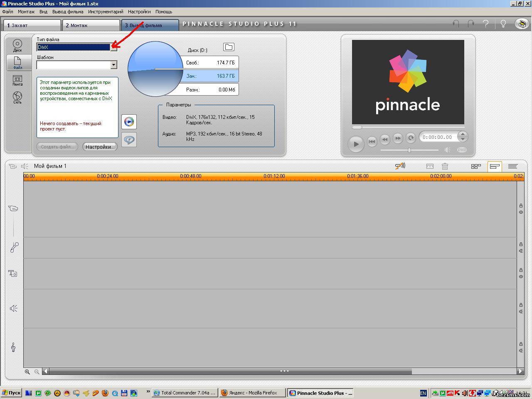Open the Настройки menu
This screenshot has height=399, width=532.
(x=139, y=12)
